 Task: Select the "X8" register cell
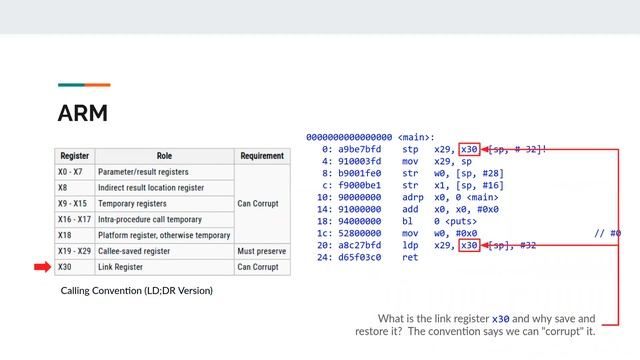click(75, 188)
